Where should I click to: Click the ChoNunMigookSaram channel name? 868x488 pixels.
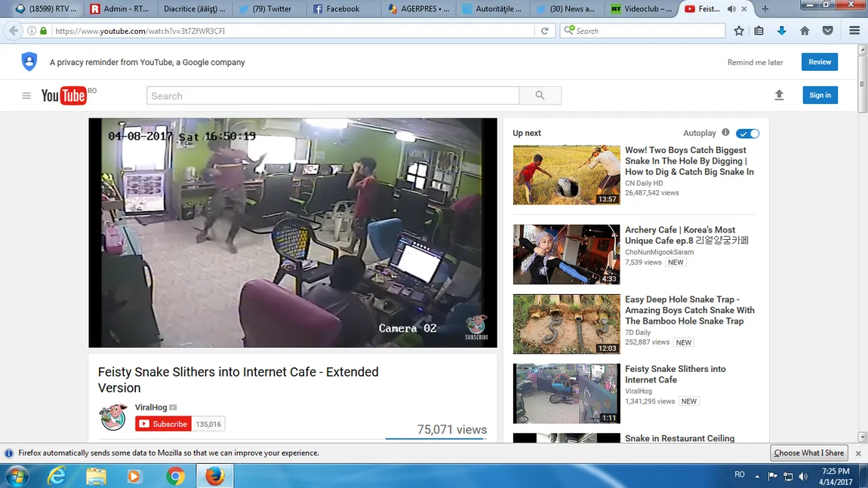click(659, 252)
